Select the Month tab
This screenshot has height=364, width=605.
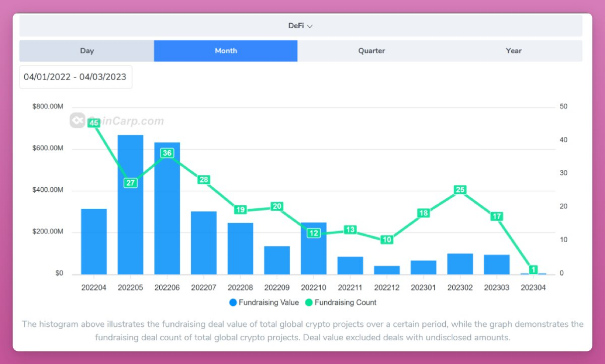pos(226,51)
